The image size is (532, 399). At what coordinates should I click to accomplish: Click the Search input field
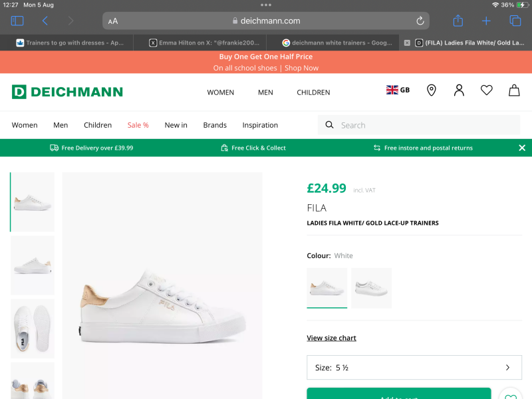[x=419, y=125]
